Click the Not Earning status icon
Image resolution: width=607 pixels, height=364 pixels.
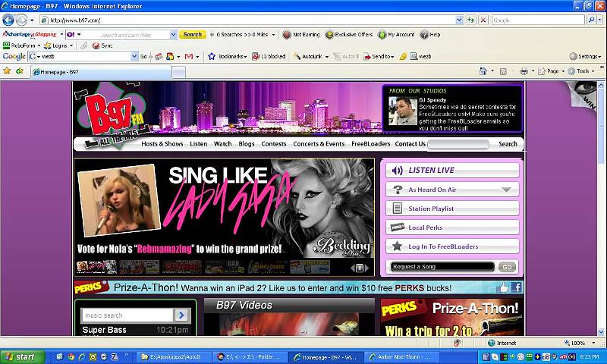click(287, 35)
